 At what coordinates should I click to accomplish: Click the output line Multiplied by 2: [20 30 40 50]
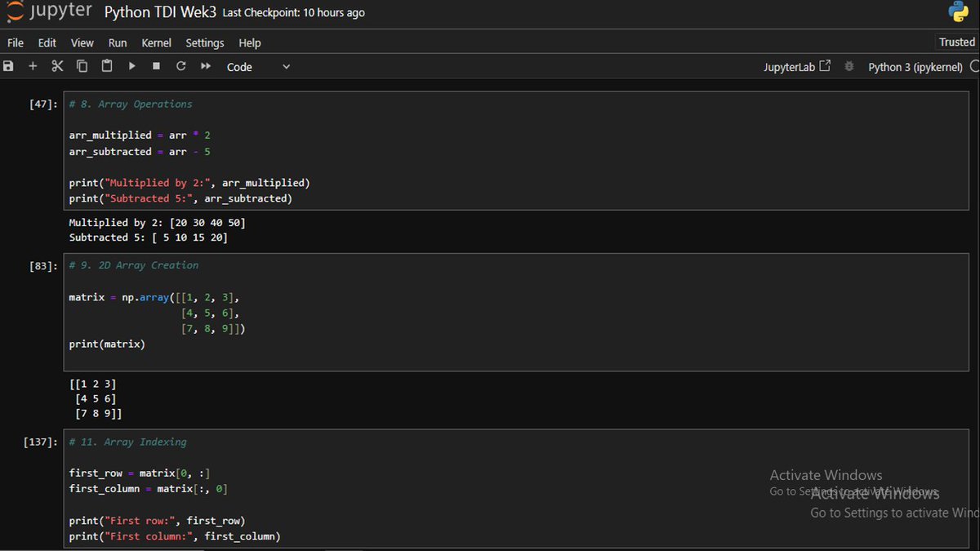point(157,222)
